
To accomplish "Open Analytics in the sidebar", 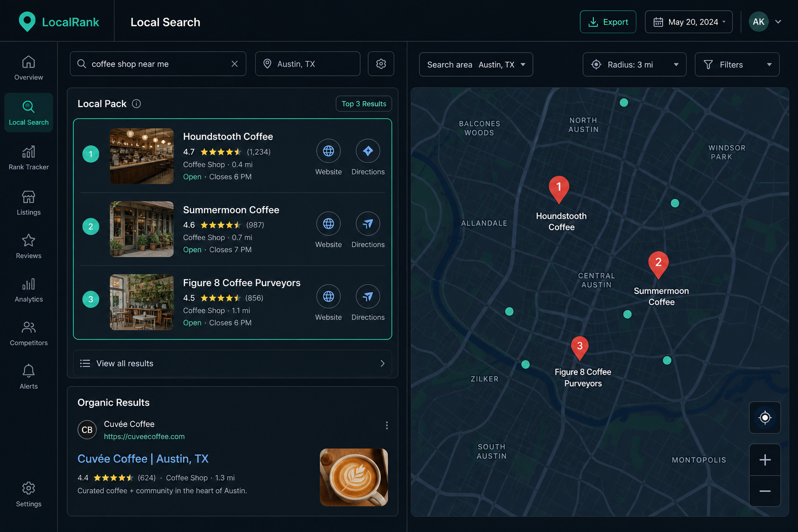I will coord(29,290).
